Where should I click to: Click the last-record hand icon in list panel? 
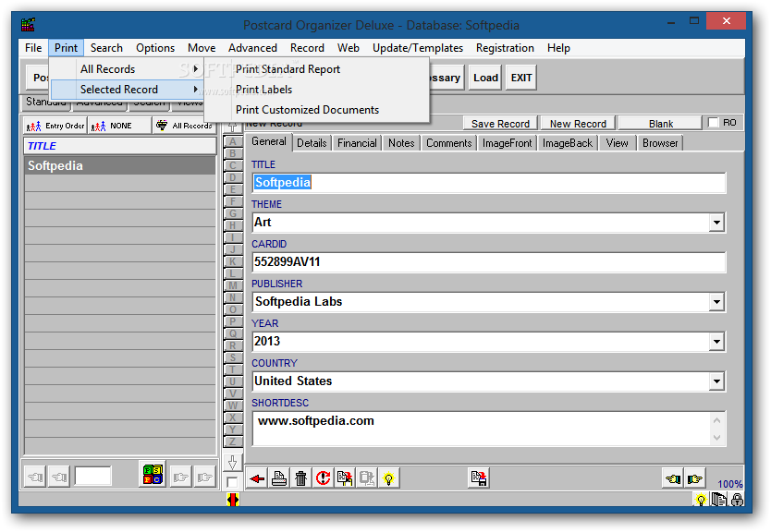pos(204,477)
